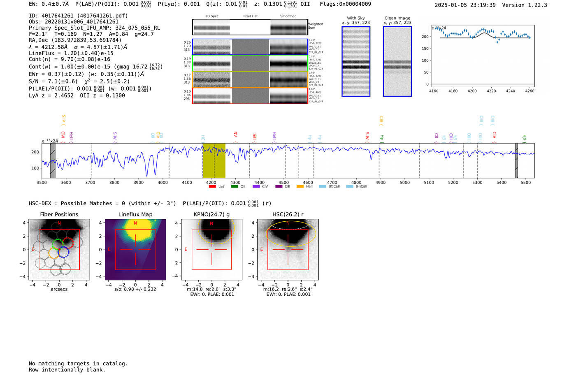Click the red Lyα legend swatch
This screenshot has width=576, height=392.
(x=212, y=186)
